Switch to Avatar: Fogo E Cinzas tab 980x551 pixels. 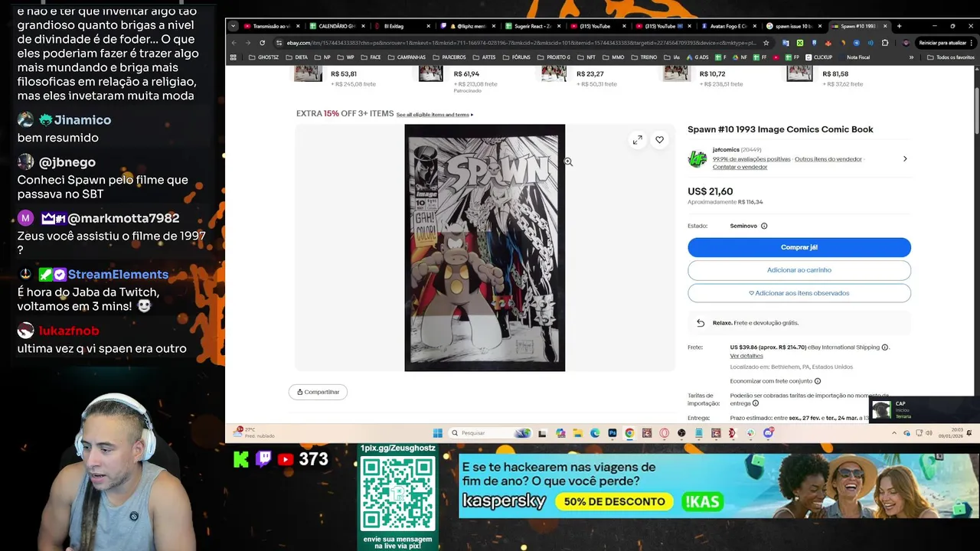pos(729,26)
